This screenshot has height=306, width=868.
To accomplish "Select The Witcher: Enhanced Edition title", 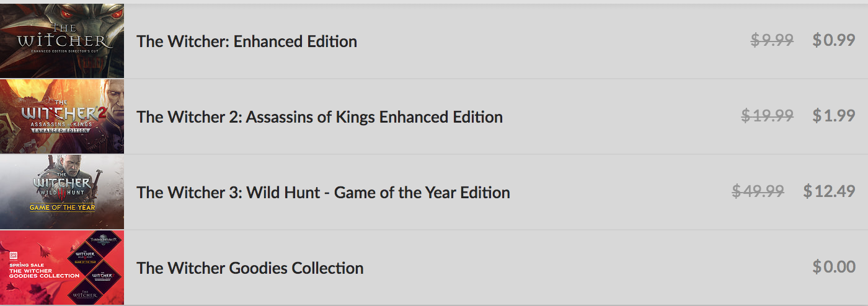I will 247,42.
